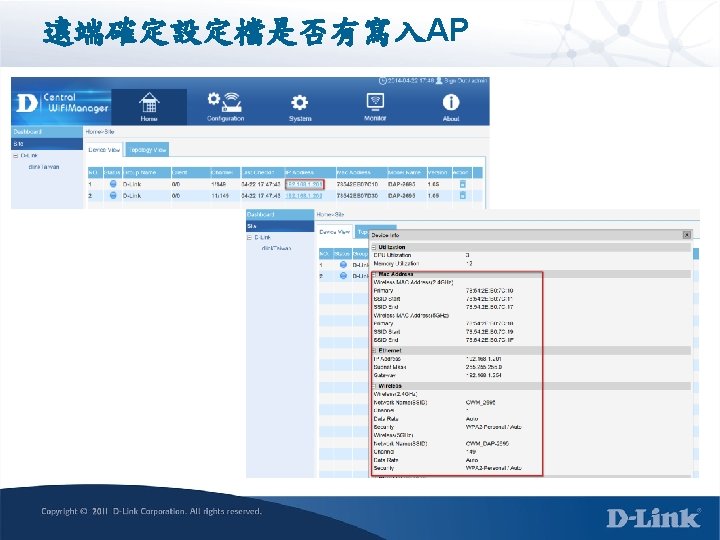The width and height of the screenshot is (720, 540).
Task: Open the About info section
Action: (x=450, y=108)
